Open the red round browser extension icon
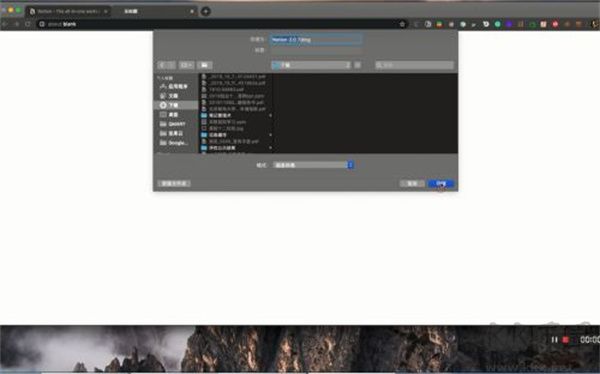 (555, 24)
